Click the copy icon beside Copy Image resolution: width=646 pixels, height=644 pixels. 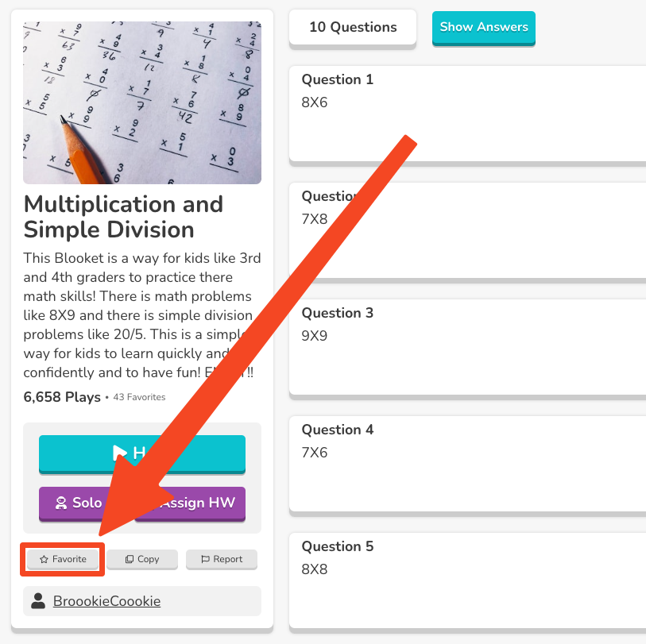[130, 559]
